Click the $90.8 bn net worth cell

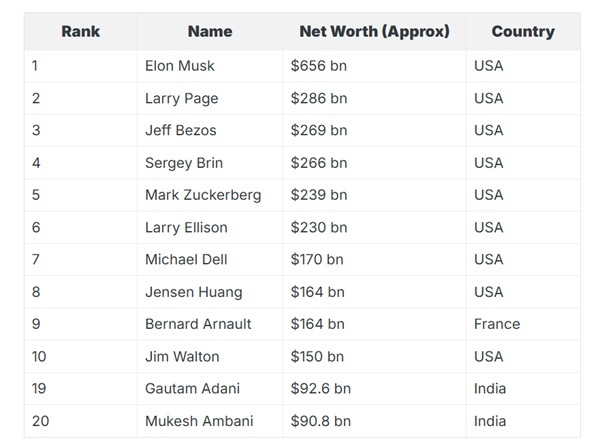click(x=321, y=421)
